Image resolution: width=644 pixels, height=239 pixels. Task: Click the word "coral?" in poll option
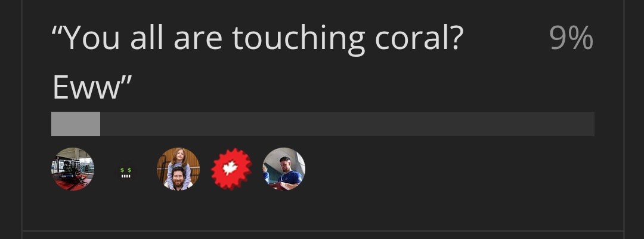point(419,38)
